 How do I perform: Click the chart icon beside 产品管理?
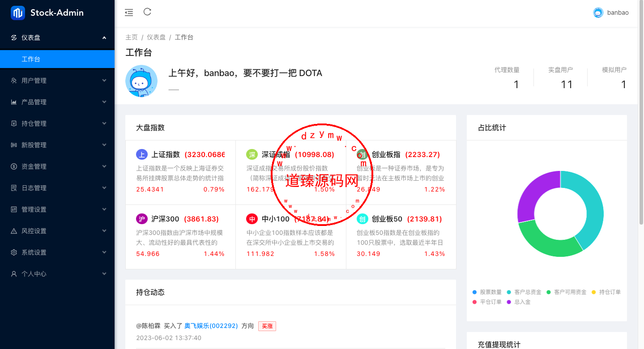(14, 102)
